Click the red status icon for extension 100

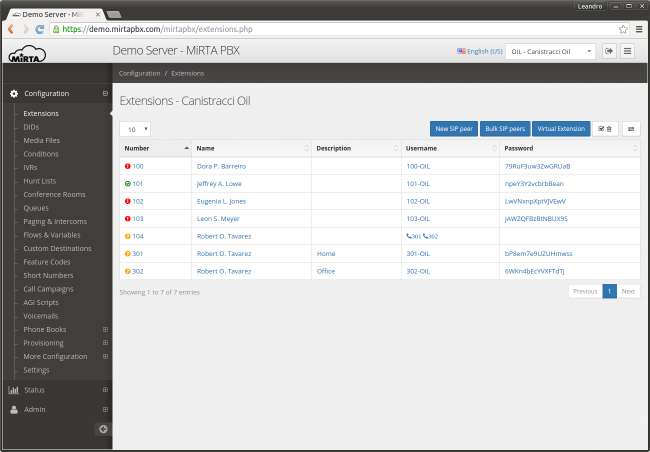pos(127,166)
